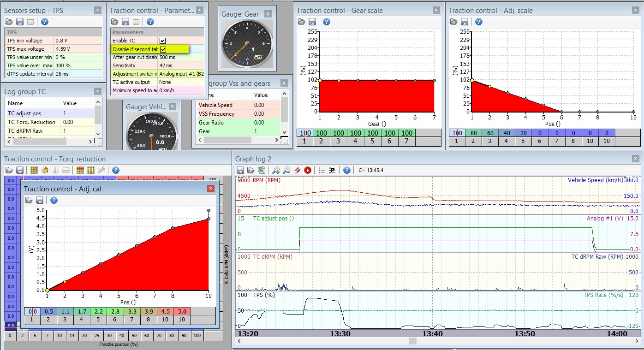The image size is (644, 350).
Task: Click the eraser icon in Graph log 2
Action: pos(297,170)
